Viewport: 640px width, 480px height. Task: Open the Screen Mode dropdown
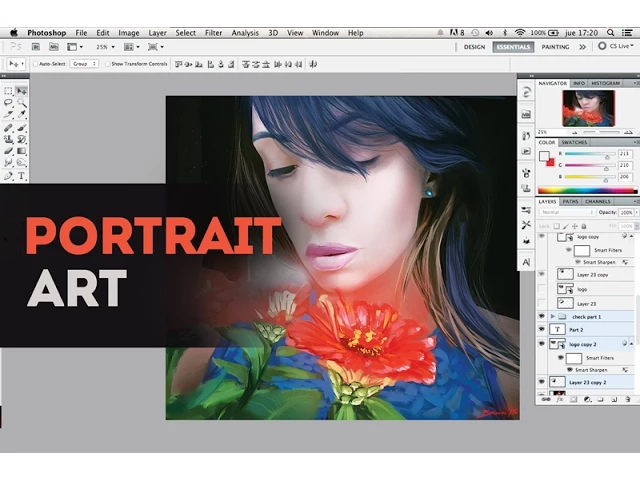(156, 47)
